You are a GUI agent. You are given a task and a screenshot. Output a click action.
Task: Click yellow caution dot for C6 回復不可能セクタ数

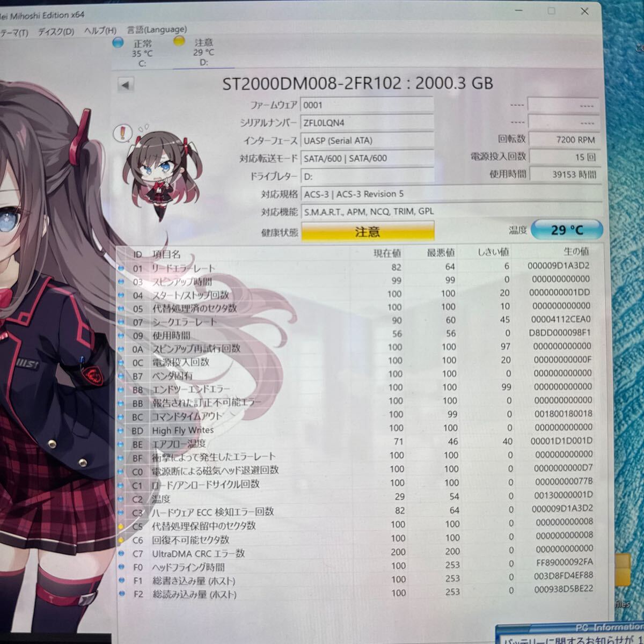121,540
